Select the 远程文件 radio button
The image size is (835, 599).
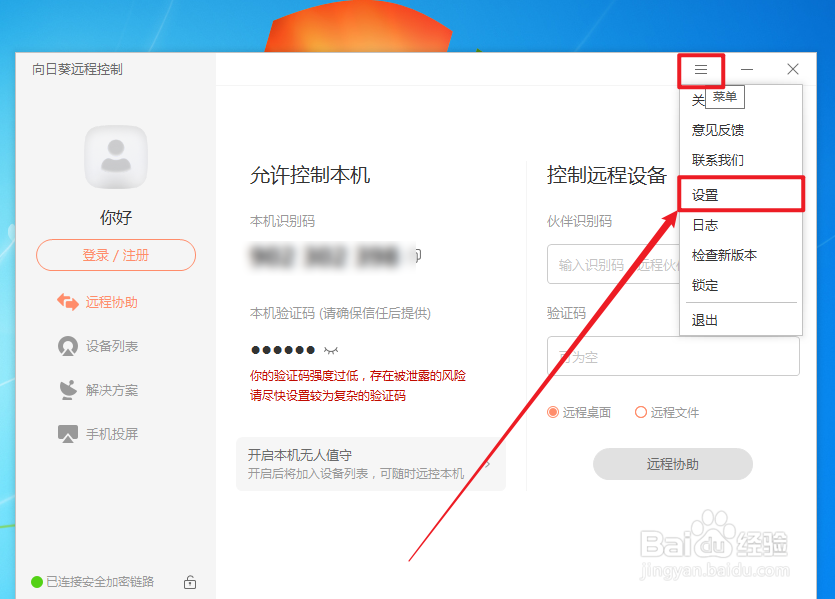pos(641,412)
